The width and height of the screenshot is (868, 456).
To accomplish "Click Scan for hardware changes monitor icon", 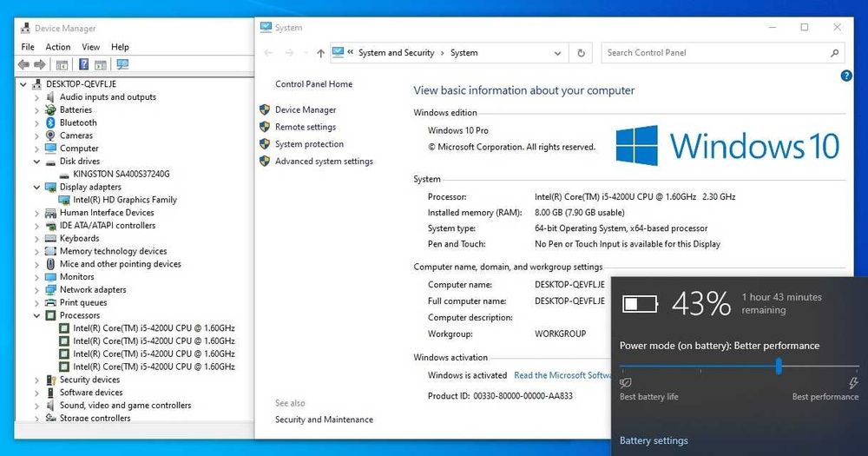I will 122,65.
